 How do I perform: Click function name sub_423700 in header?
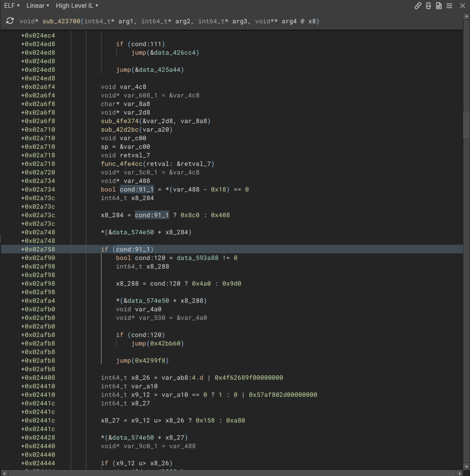(62, 21)
